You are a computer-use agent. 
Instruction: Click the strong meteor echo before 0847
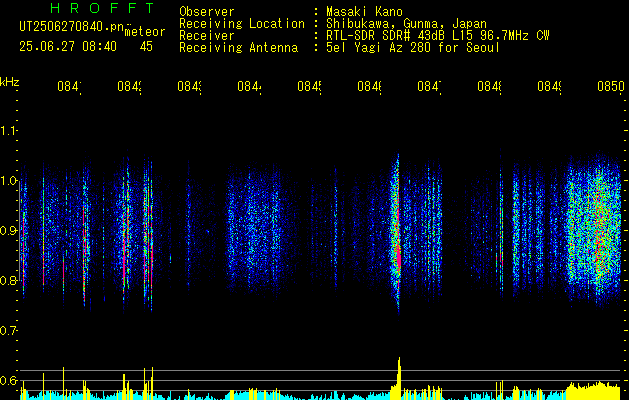pos(398,233)
